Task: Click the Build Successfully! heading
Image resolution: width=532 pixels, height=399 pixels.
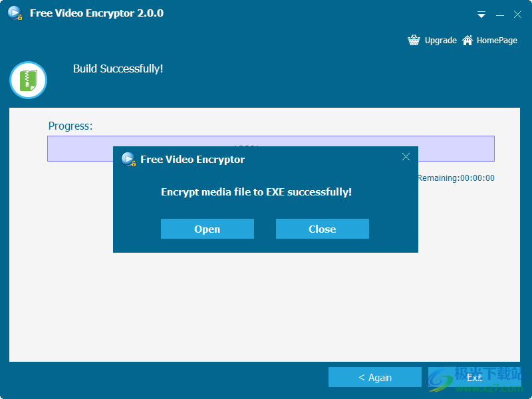Action: [x=118, y=68]
